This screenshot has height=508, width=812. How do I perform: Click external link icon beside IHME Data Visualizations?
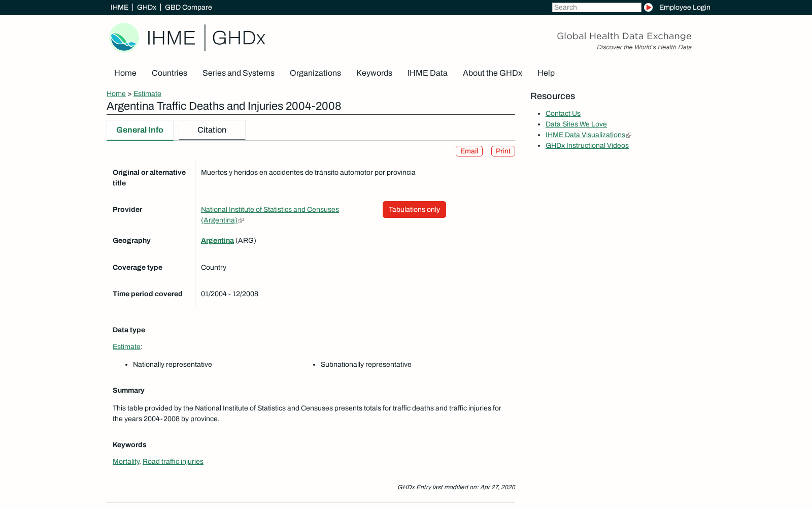click(629, 135)
